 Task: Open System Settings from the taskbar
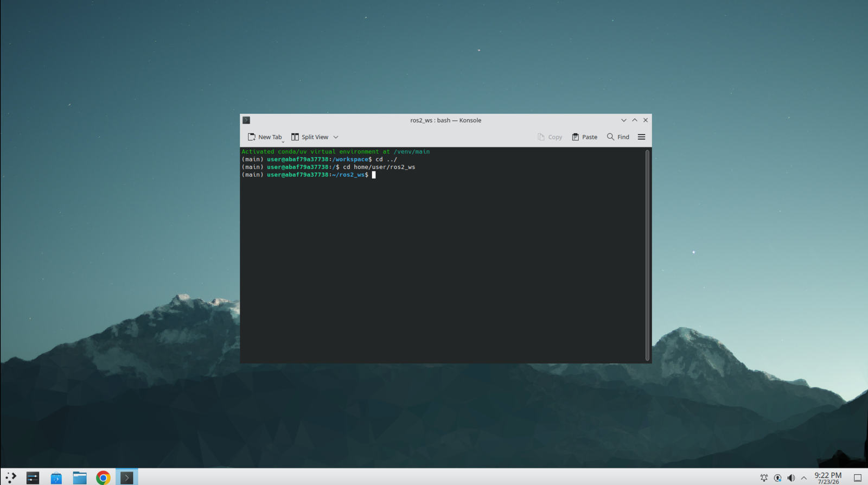pos(33,477)
